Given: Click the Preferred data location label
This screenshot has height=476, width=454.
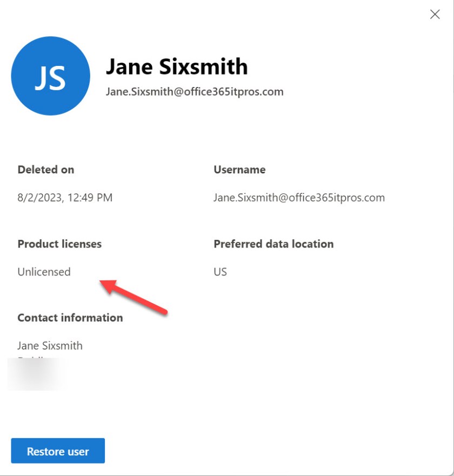Looking at the screenshot, I should click(273, 244).
